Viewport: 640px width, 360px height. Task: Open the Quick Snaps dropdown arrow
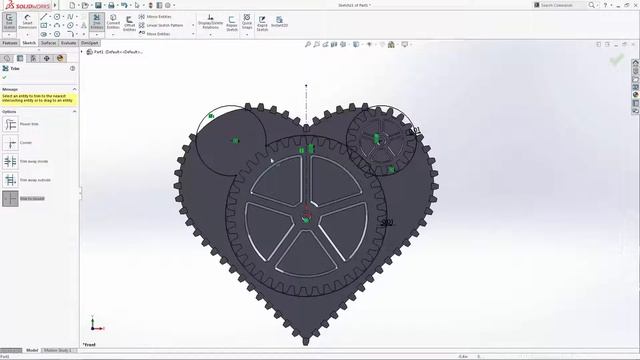[247, 34]
